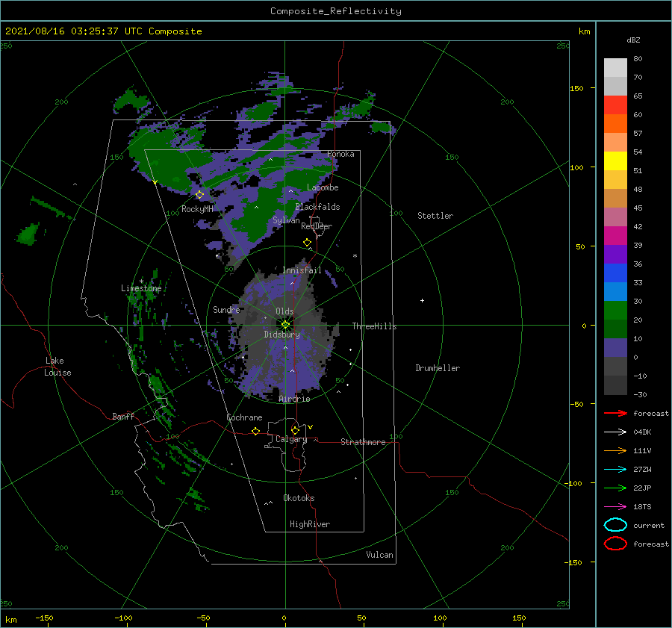Click the yellow 54 dBZ color swatch

(615, 161)
